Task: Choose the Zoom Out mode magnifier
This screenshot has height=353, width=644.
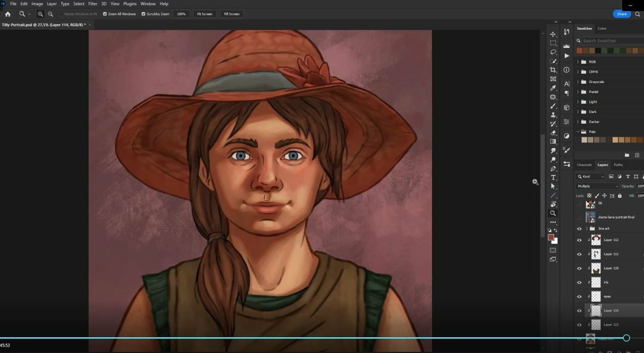Action: click(x=50, y=14)
